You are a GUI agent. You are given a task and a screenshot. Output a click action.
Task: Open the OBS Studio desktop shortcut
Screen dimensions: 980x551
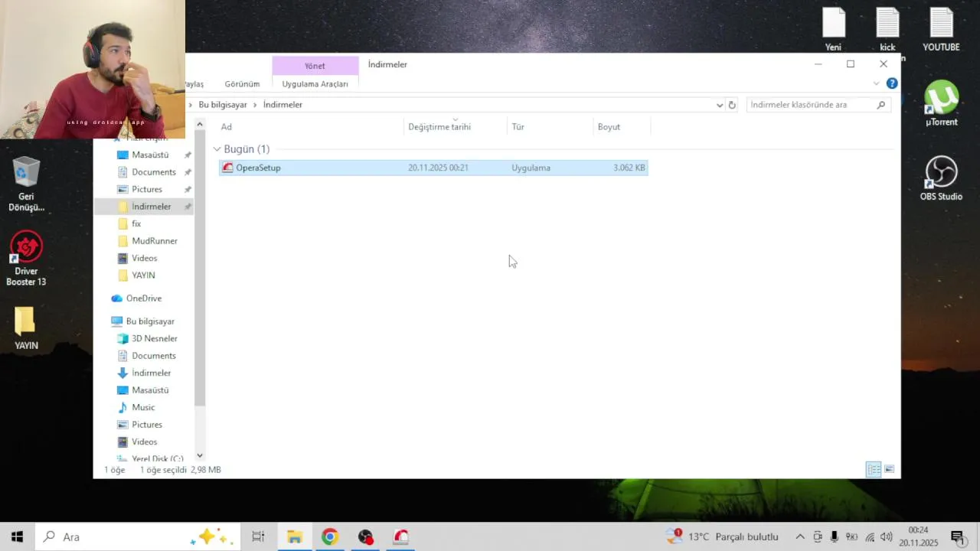[941, 178]
